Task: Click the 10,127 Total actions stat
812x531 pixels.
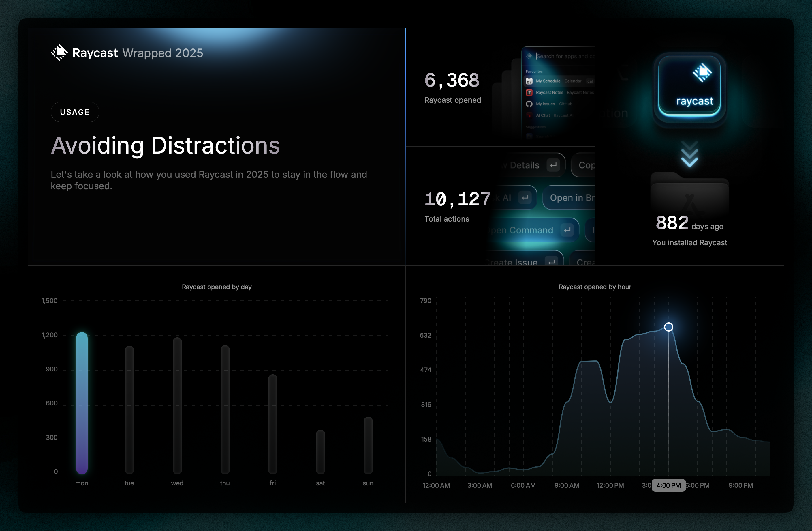Action: 457,199
